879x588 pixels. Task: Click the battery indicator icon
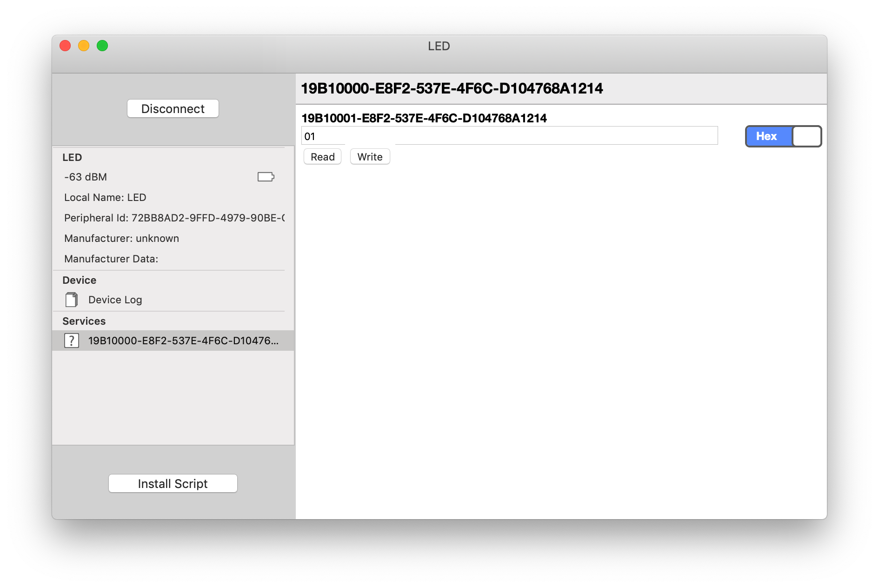(x=266, y=177)
